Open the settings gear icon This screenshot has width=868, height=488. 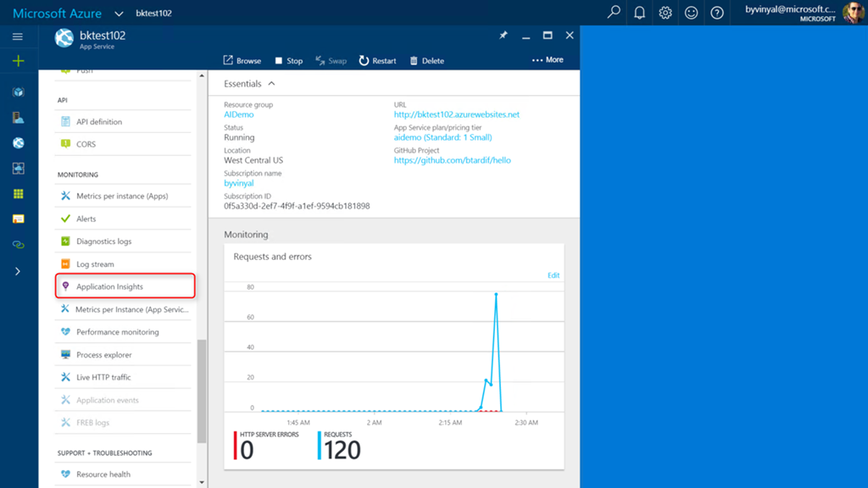point(665,12)
